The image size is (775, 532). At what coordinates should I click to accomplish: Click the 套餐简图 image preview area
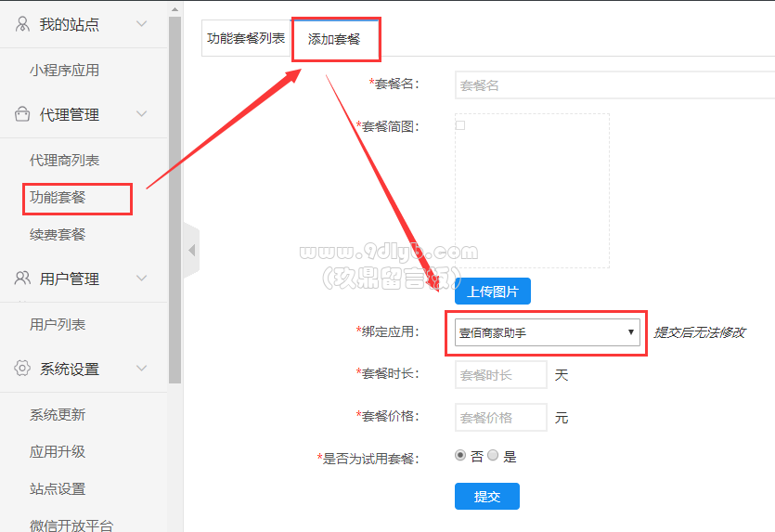coord(533,191)
